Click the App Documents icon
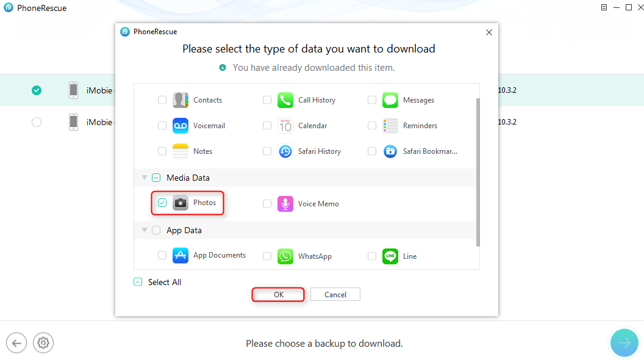 [181, 255]
